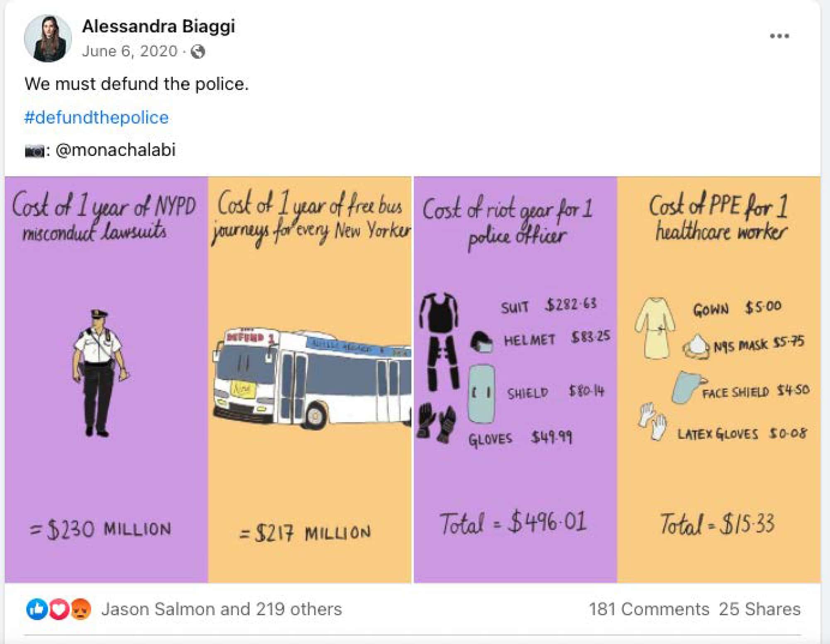The image size is (830, 644).
Task: Open Alessandra Biaggi's profile picture
Action: click(48, 38)
